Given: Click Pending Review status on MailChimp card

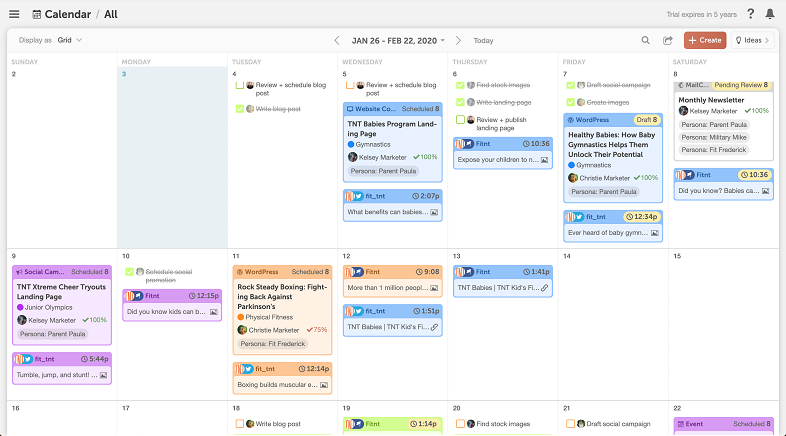Looking at the screenshot, I should [x=741, y=85].
